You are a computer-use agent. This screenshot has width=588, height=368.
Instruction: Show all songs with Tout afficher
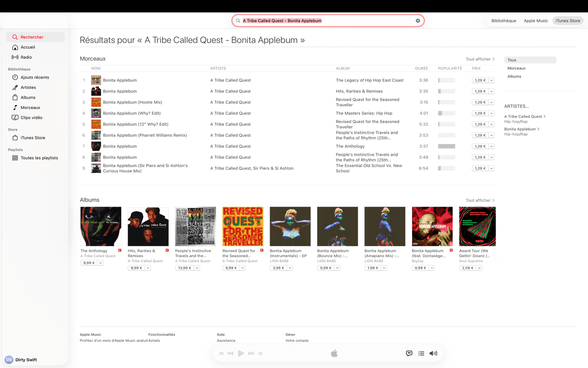(x=480, y=59)
